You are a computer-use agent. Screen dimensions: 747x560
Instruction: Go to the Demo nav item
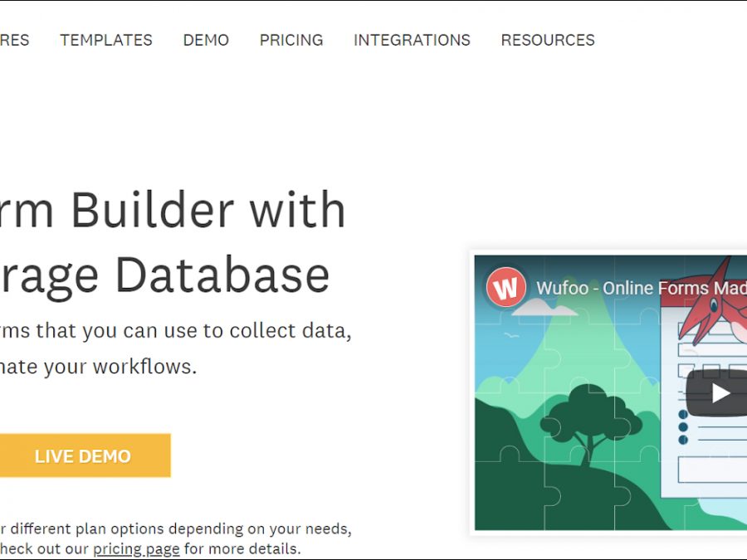pos(206,40)
